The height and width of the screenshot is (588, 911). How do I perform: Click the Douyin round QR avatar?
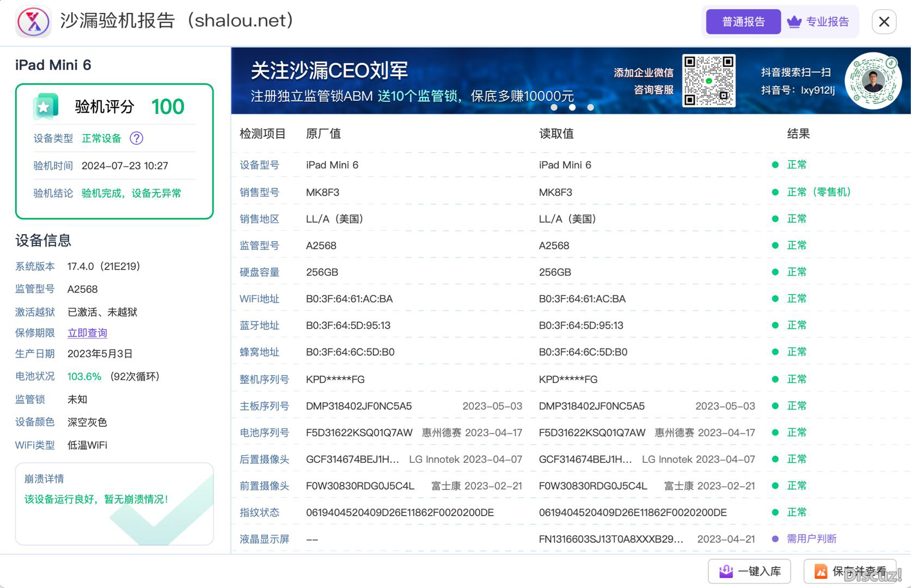[873, 81]
